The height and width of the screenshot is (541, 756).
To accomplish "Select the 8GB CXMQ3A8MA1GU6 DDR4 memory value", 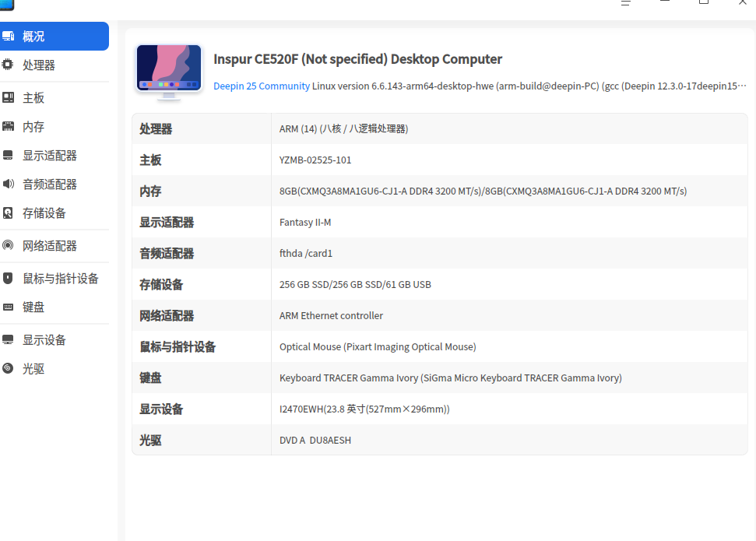I will coord(483,191).
